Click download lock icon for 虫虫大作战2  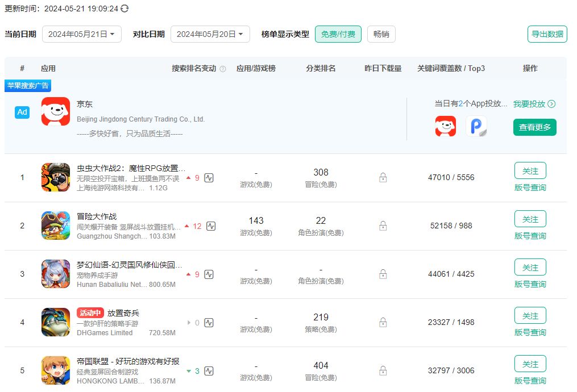[x=383, y=177]
